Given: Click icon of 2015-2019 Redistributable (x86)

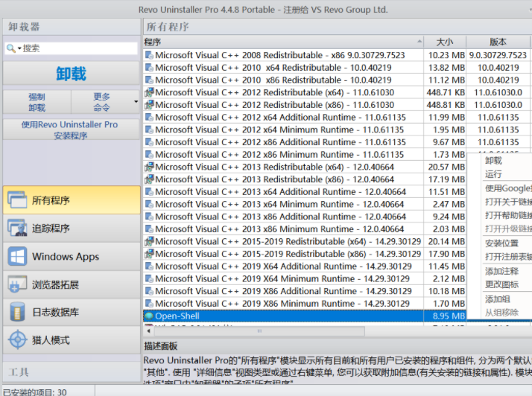Looking at the screenshot, I should coord(149,254).
